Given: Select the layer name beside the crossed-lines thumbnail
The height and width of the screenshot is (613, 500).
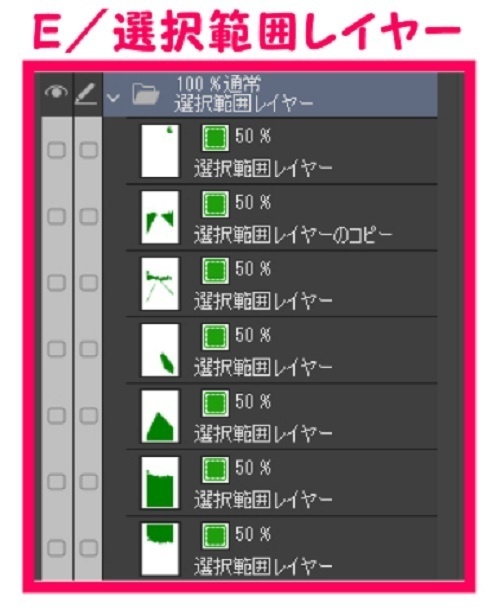Looking at the screenshot, I should tap(263, 301).
